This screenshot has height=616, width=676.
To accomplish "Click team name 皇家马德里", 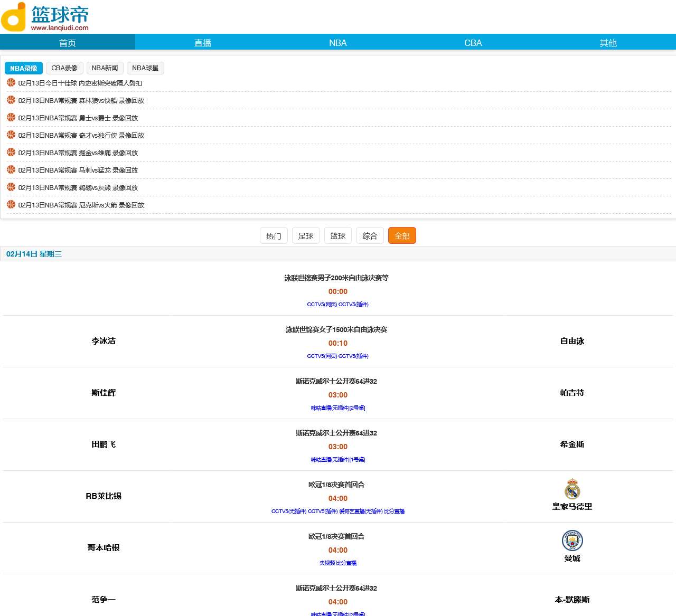I will coord(572,506).
